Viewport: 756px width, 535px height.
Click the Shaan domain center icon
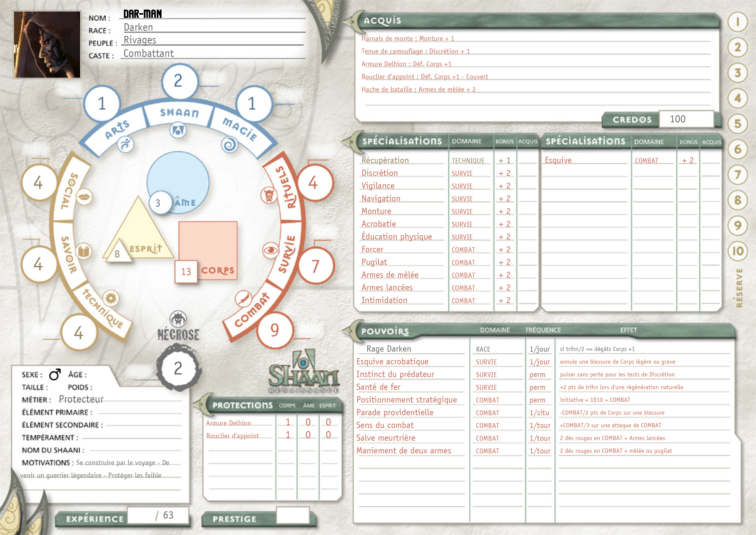178,131
